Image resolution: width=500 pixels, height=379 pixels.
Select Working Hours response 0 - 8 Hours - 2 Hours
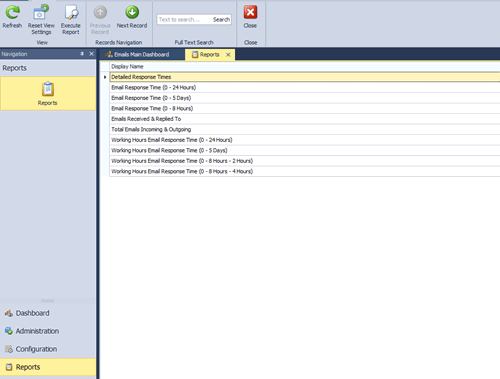(304, 161)
